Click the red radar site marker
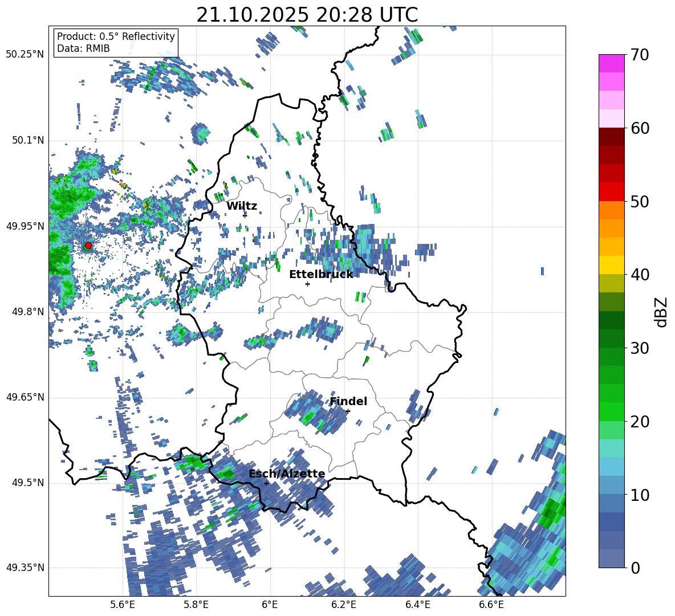 88,246
